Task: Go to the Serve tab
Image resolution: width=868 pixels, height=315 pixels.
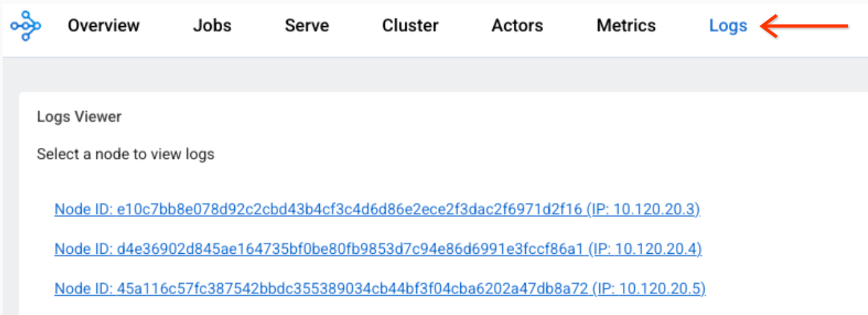Action: 306,26
